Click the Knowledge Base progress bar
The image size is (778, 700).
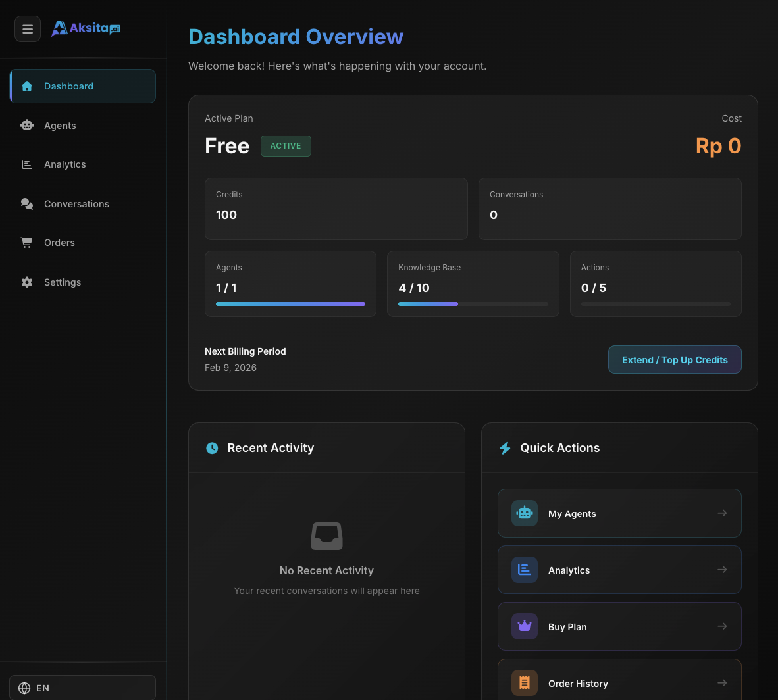[473, 304]
